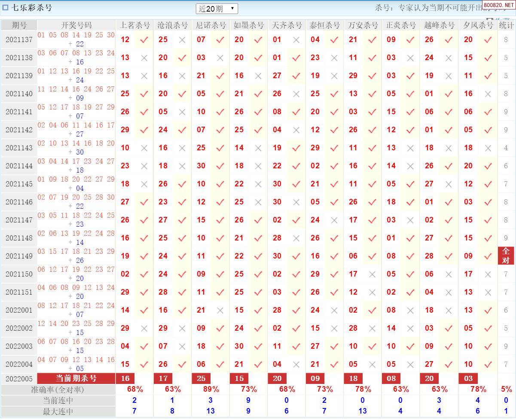Screen dimensions: 516x420
Task: Click the draw numbers for period 2021148
Action: click(76, 237)
